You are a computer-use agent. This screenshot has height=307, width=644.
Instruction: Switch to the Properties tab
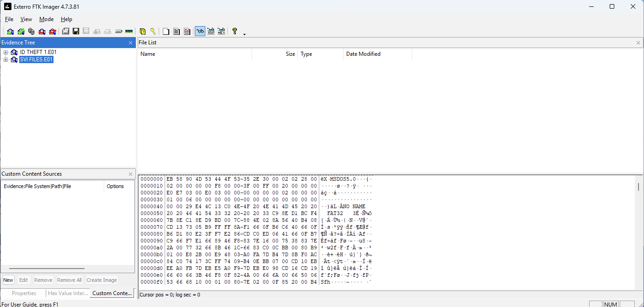(x=24, y=293)
